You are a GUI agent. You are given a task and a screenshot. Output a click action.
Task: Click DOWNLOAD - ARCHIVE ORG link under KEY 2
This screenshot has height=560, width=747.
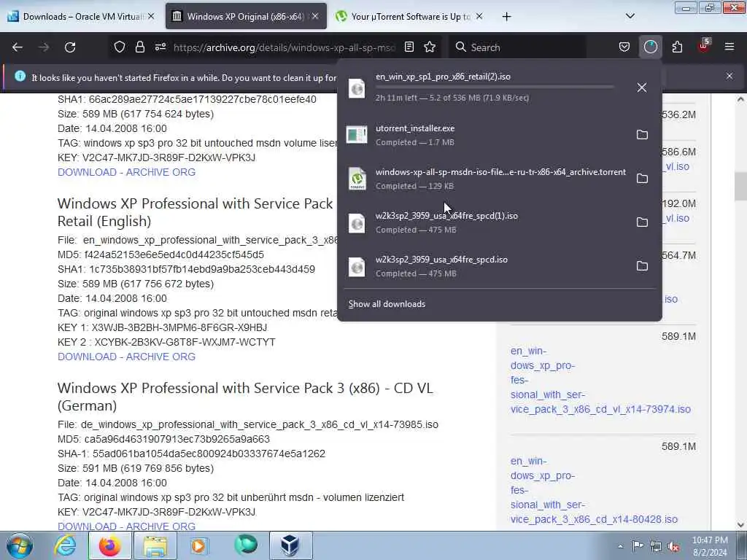(x=126, y=357)
